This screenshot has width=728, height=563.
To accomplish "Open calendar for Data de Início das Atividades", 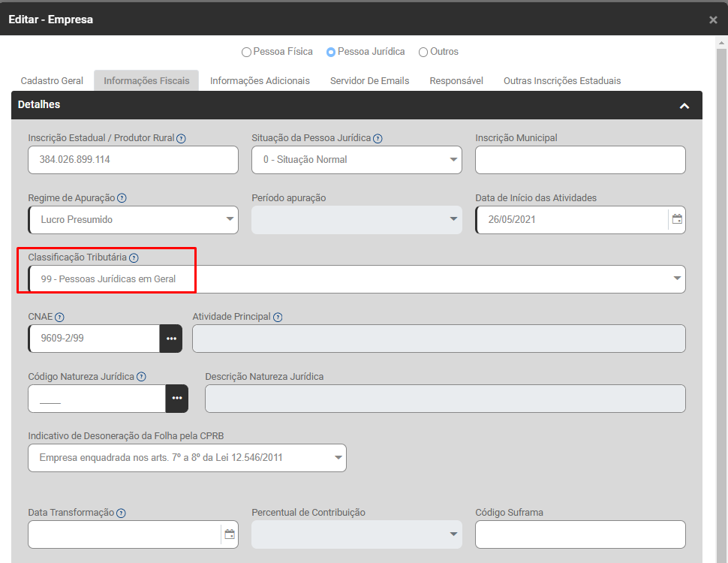I will click(x=677, y=219).
